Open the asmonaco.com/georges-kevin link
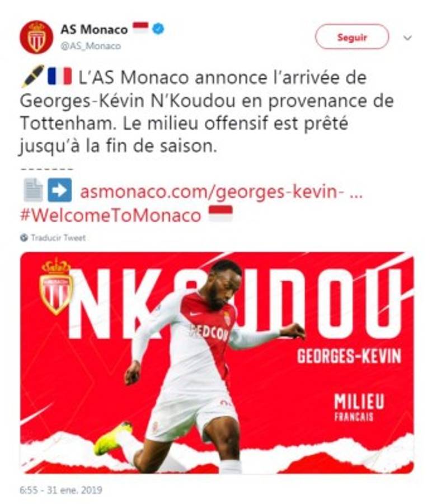 (221, 192)
